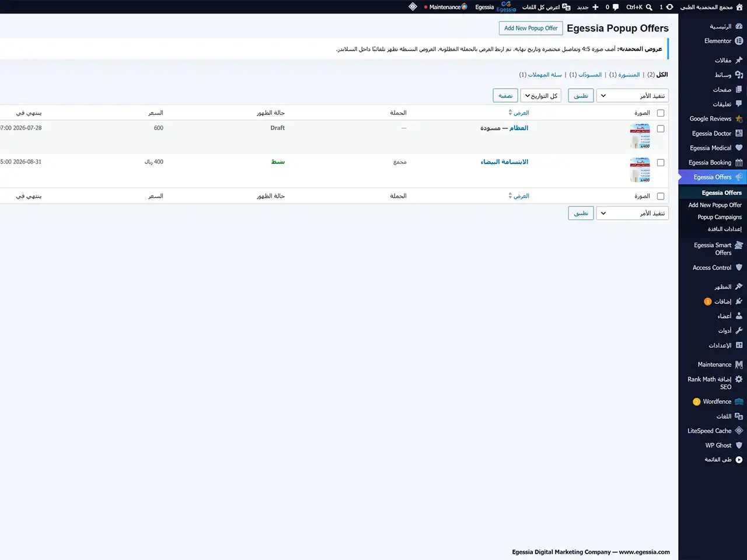
Task: Click the pages icon next to صفحات
Action: pos(739,89)
